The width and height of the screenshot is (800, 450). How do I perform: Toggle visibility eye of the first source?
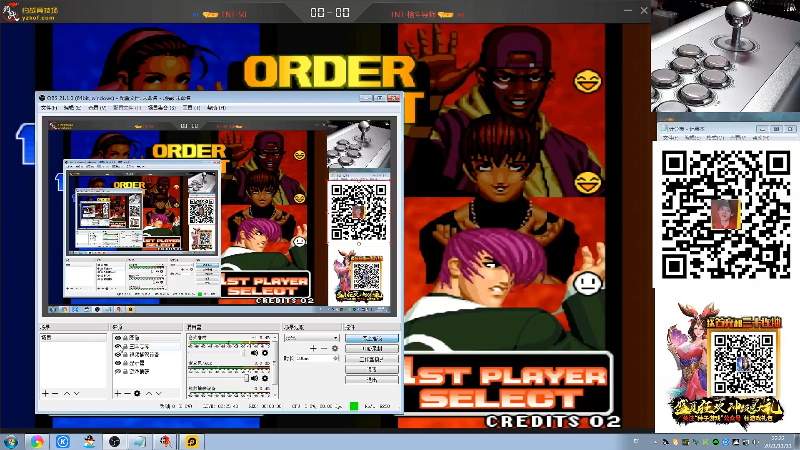coord(118,338)
